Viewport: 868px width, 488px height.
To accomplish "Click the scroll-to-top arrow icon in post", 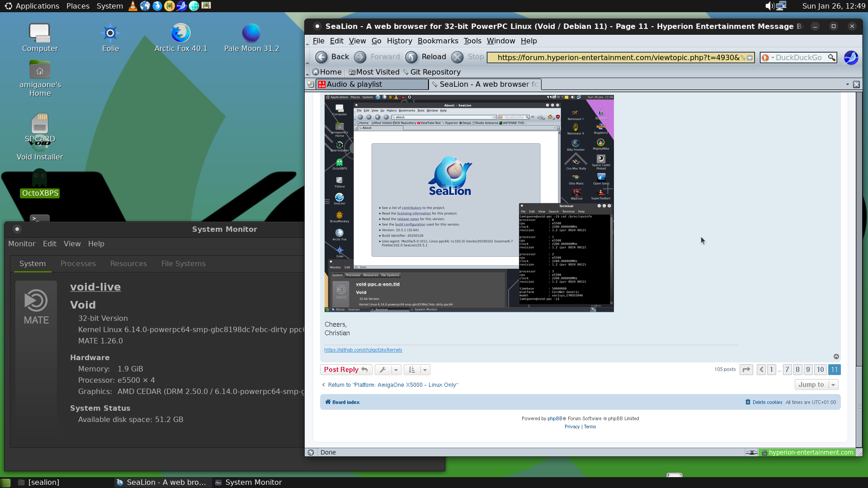I will pyautogui.click(x=836, y=357).
